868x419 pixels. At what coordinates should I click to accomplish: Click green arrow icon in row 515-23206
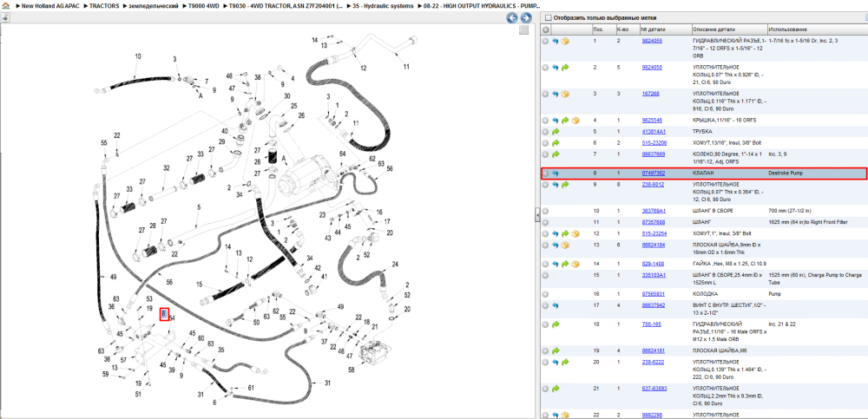click(x=556, y=143)
